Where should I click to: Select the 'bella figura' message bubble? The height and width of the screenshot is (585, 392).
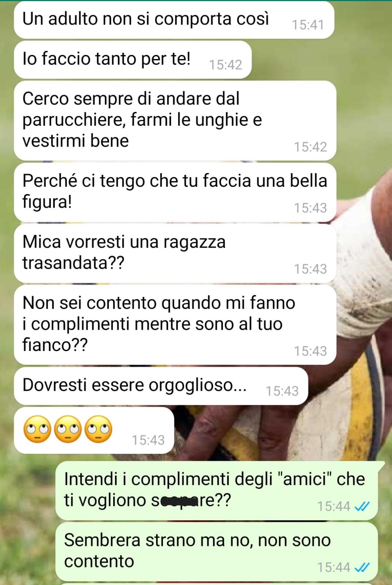point(175,192)
